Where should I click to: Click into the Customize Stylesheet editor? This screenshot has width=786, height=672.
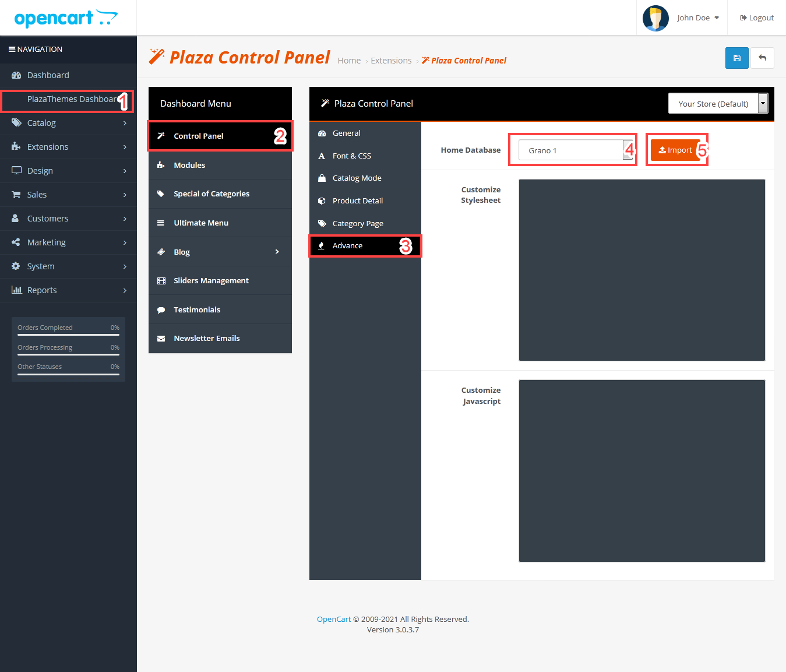(642, 270)
